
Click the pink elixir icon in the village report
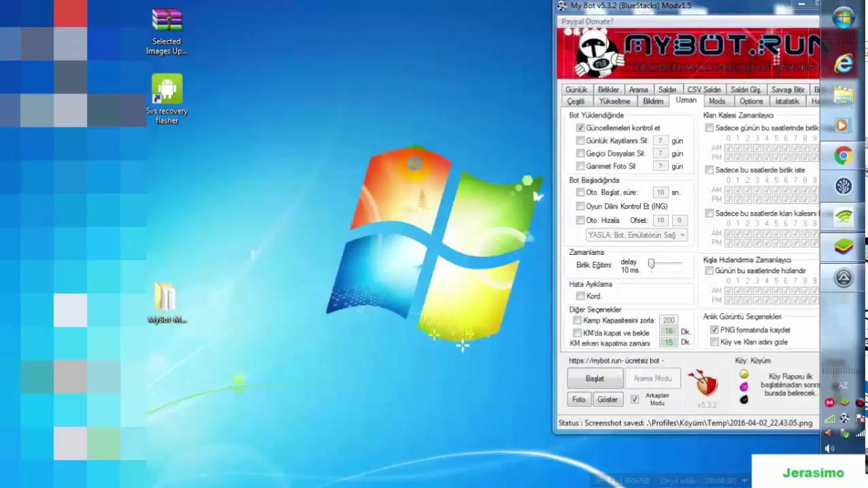pos(744,387)
